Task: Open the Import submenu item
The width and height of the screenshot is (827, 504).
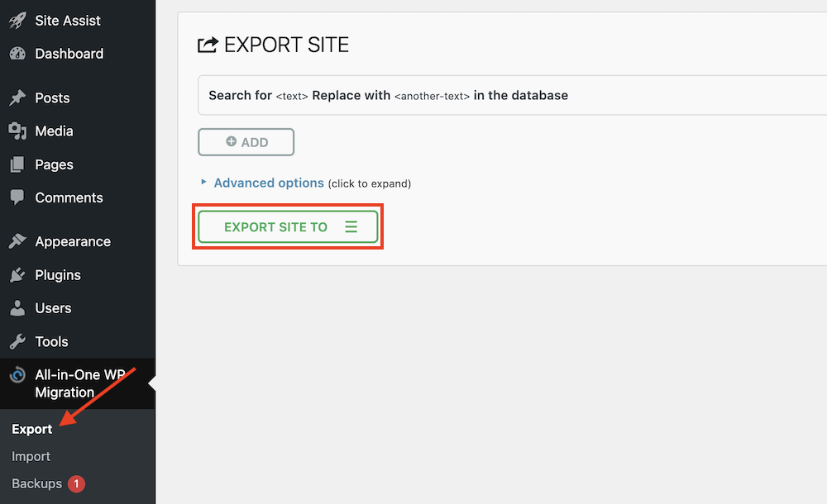Action: tap(31, 457)
